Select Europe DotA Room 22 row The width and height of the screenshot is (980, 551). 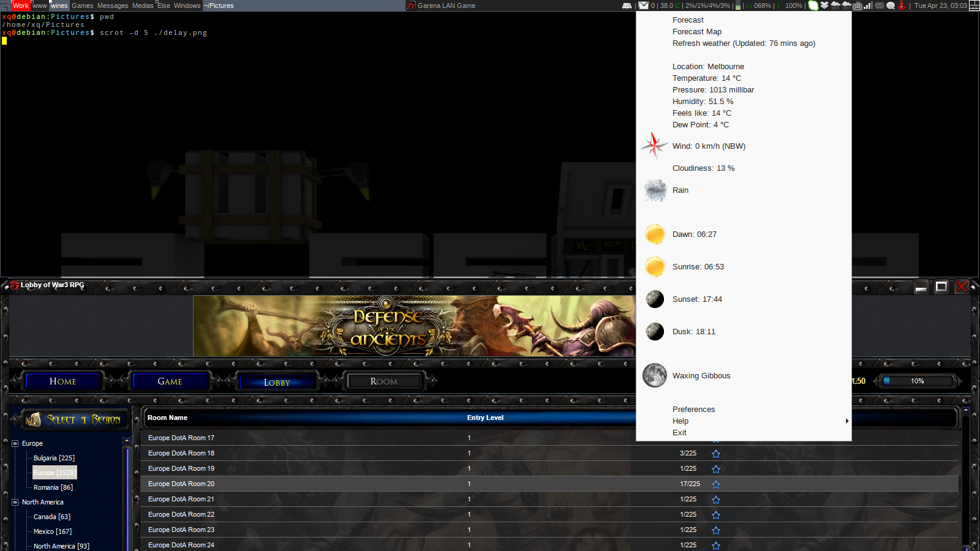pyautogui.click(x=549, y=514)
